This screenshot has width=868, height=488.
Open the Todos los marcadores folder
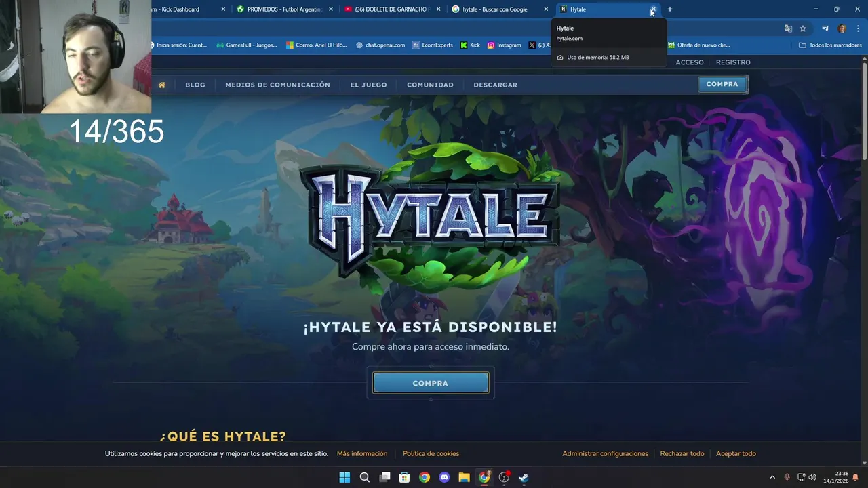(x=830, y=45)
